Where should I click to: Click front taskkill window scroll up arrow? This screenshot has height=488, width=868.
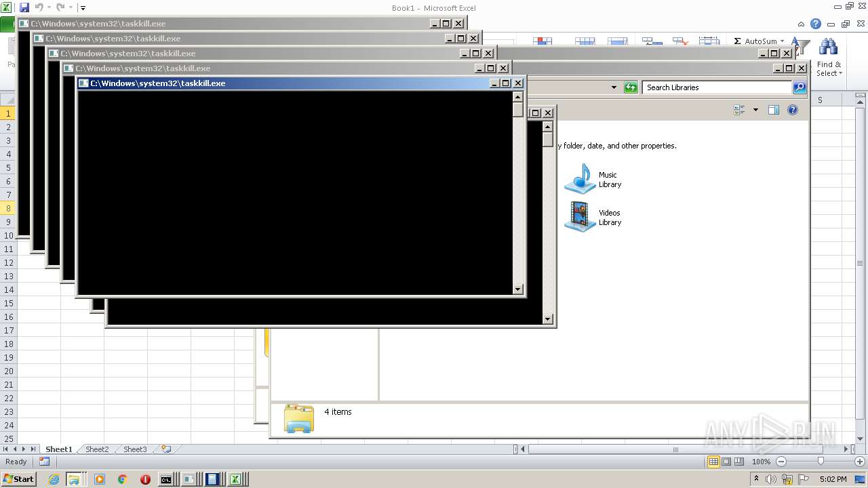coord(518,97)
